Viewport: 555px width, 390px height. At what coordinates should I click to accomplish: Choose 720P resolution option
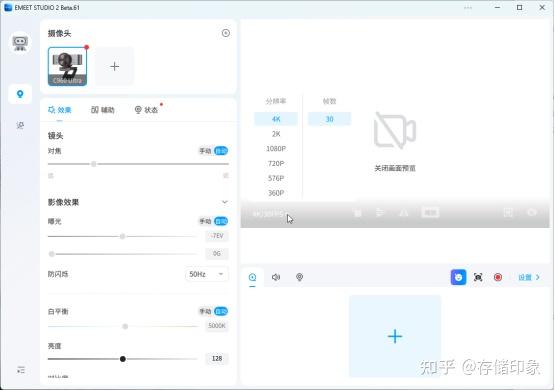pos(276,164)
